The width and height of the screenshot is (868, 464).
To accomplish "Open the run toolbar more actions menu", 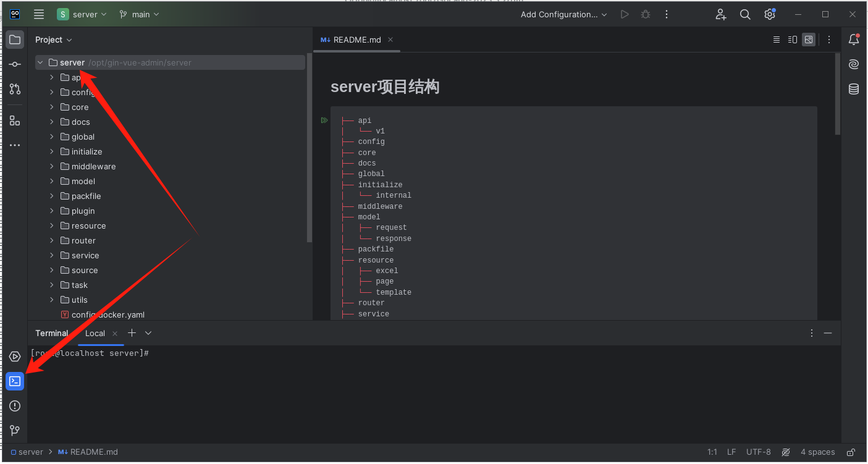I will click(666, 14).
